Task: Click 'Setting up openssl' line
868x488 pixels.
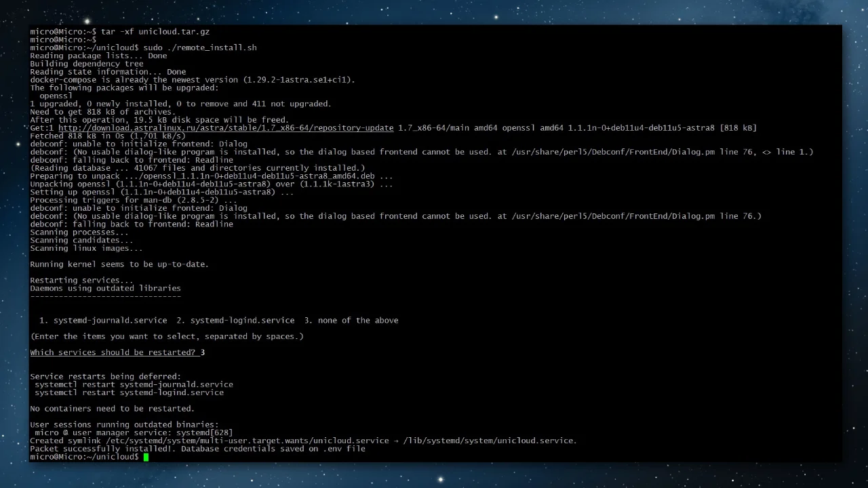Action: [162, 192]
